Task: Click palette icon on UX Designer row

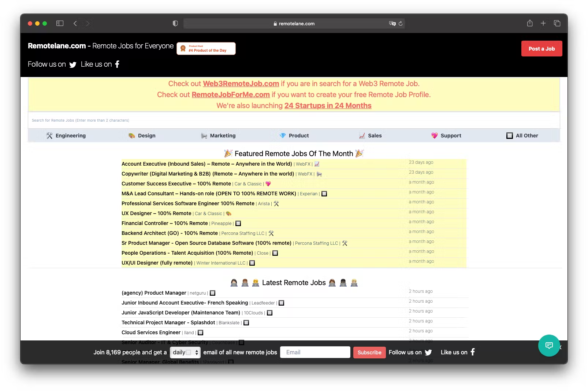Action: 229,214
